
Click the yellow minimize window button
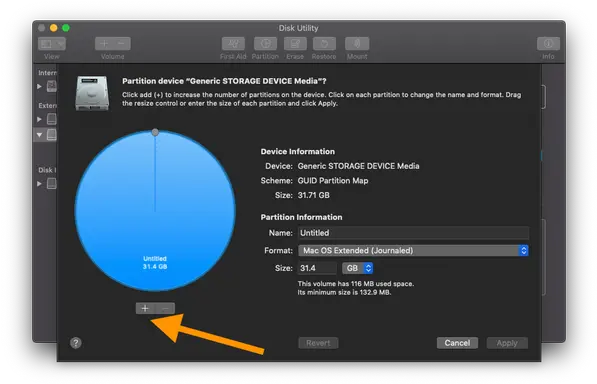54,28
